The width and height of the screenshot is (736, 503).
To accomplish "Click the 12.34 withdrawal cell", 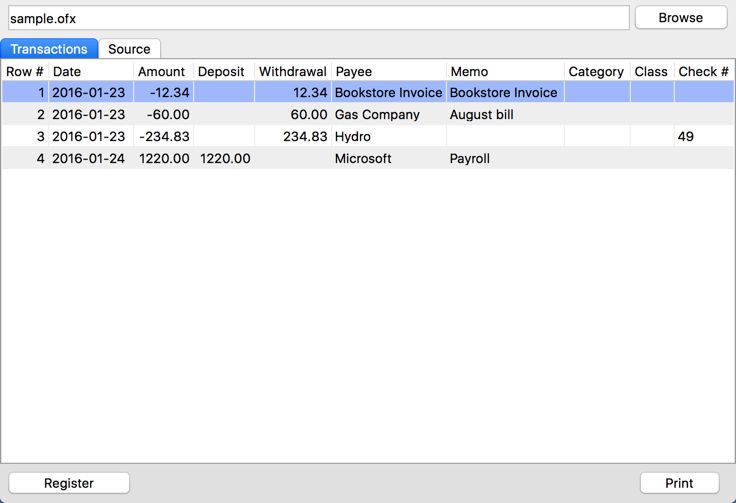I will (x=293, y=92).
